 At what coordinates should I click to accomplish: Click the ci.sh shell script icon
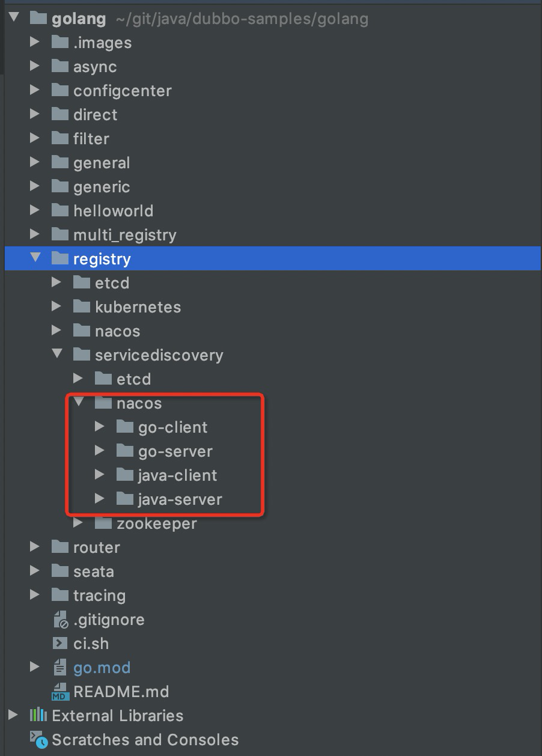click(x=60, y=644)
